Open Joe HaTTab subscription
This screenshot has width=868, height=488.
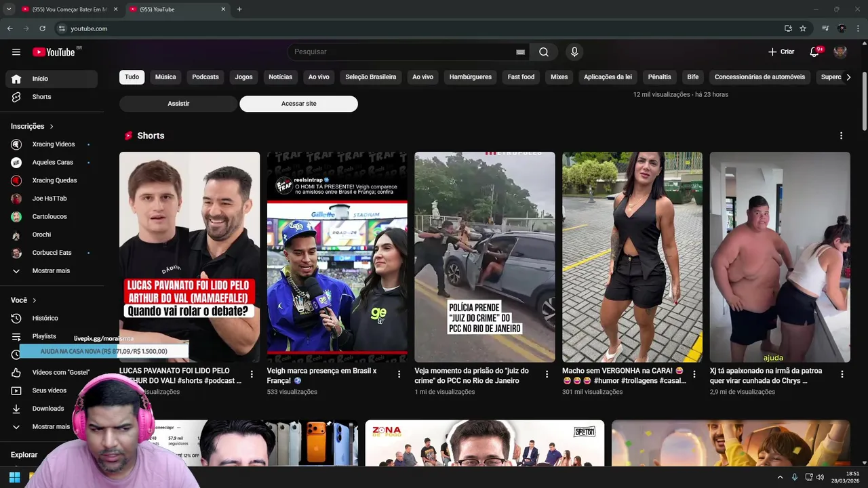click(x=51, y=199)
